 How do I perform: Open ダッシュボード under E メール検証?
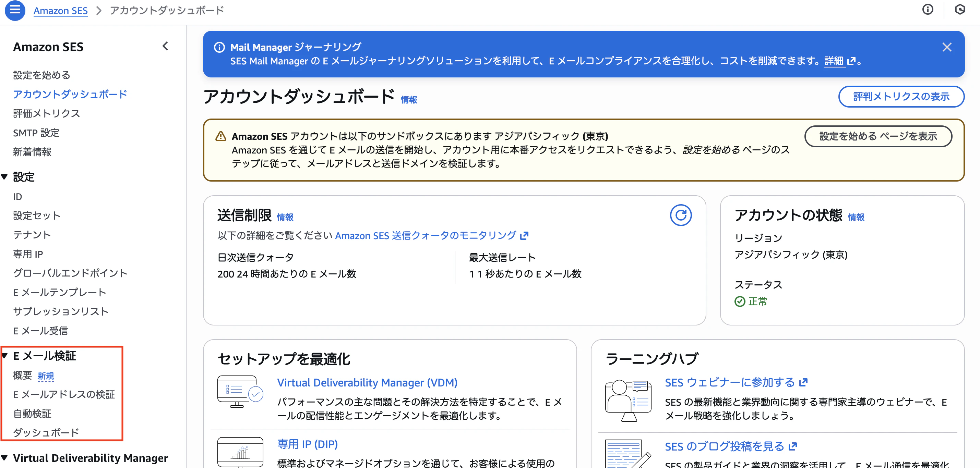point(46,433)
